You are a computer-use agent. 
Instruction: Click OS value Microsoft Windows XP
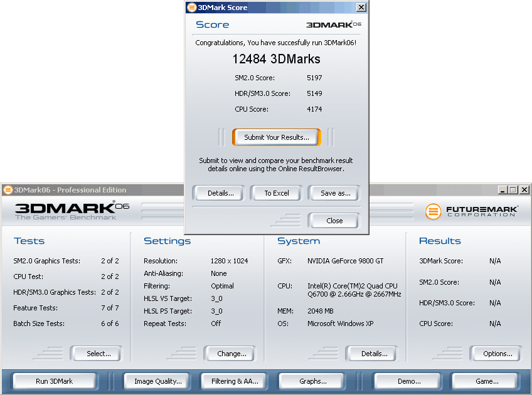tap(340, 324)
